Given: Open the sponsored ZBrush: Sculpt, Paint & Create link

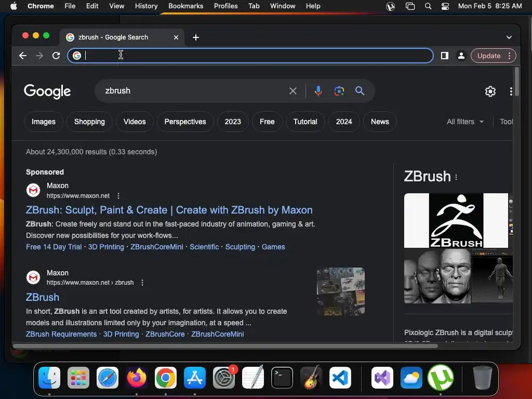Looking at the screenshot, I should pos(169,210).
